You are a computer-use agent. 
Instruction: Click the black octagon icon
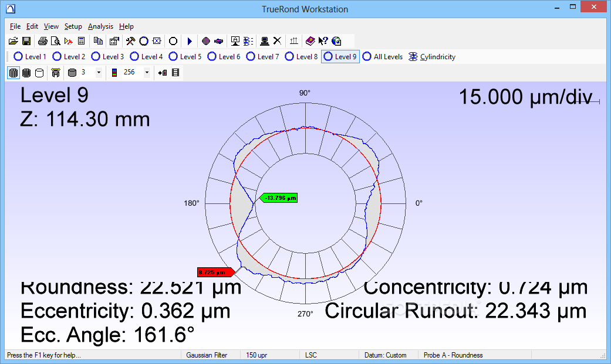[x=173, y=41]
